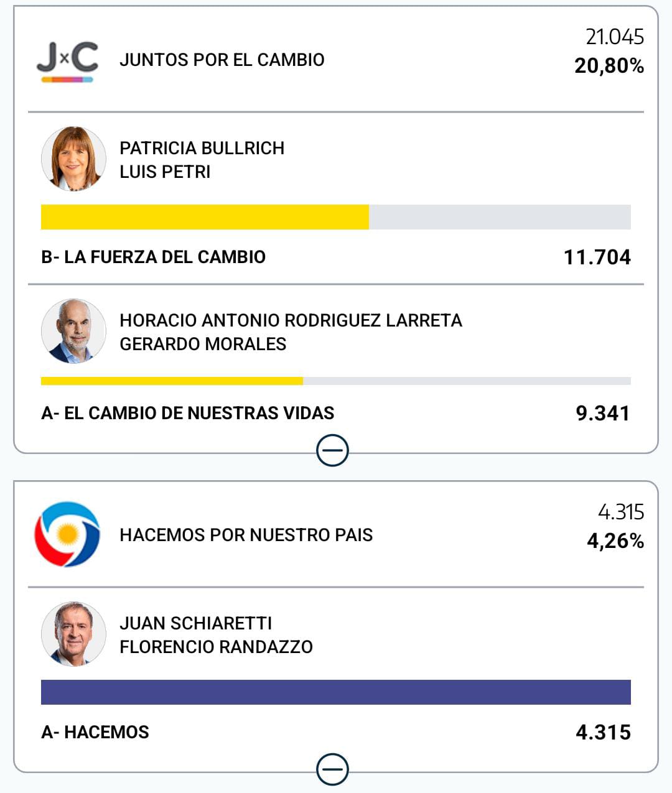Click the 4,26% percentage figure

click(x=615, y=541)
